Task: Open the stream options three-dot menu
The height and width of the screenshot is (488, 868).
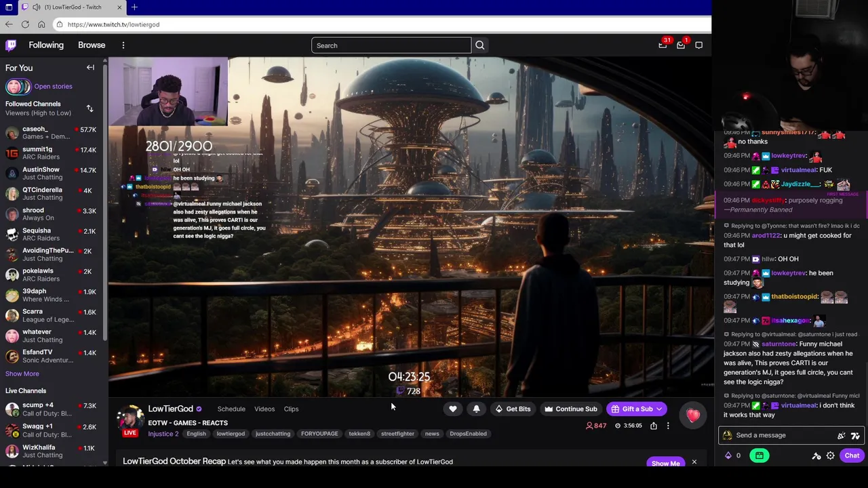Action: 668,426
